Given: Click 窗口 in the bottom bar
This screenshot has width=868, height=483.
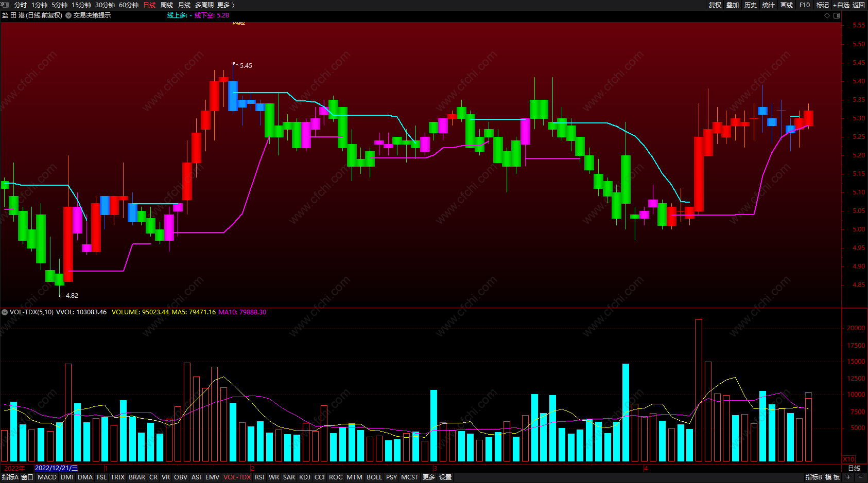Looking at the screenshot, I should (27, 477).
